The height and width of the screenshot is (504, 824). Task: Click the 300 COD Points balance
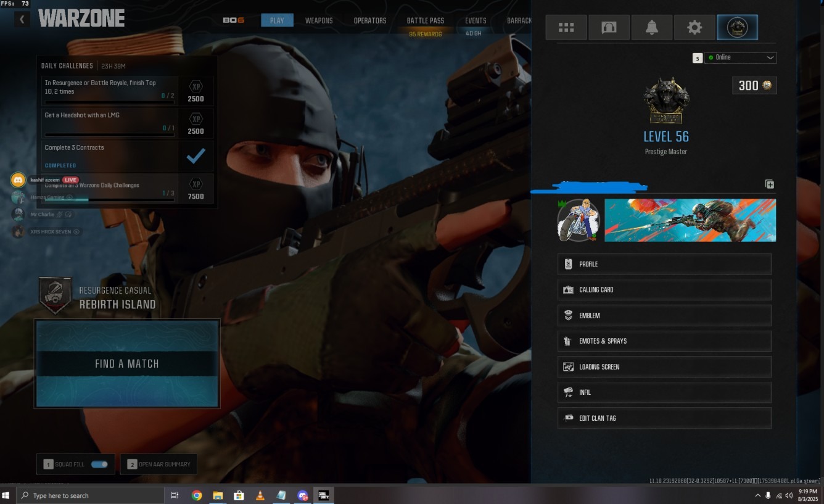(x=754, y=86)
